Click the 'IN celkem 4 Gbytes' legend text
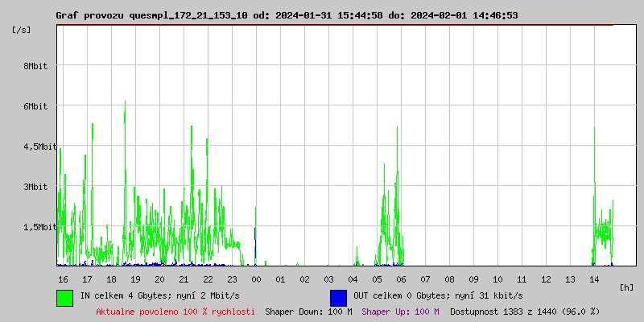 coord(151,295)
